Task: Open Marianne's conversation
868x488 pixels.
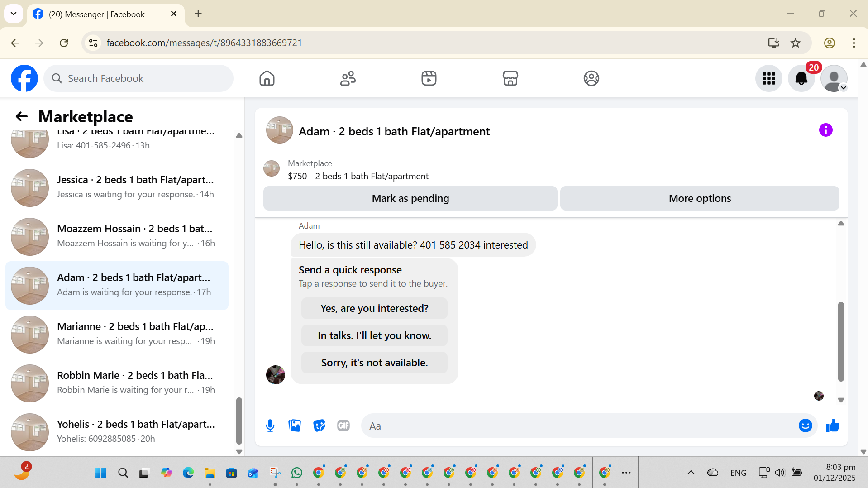Action: [x=117, y=334]
